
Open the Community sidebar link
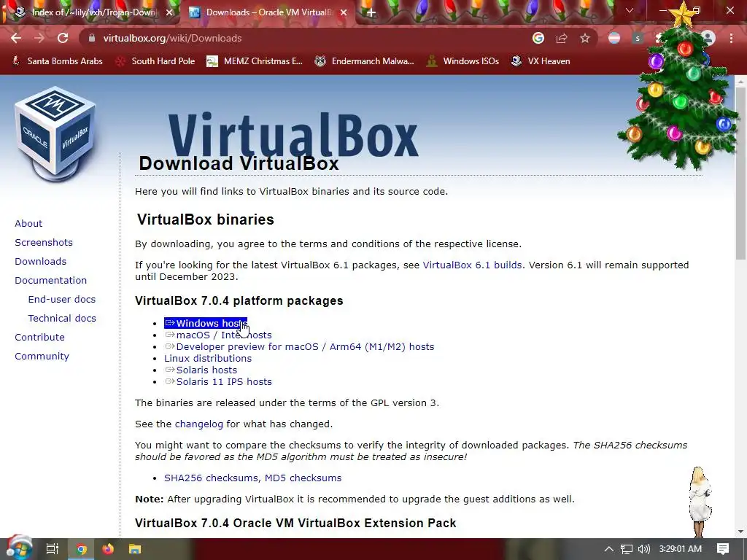click(42, 356)
